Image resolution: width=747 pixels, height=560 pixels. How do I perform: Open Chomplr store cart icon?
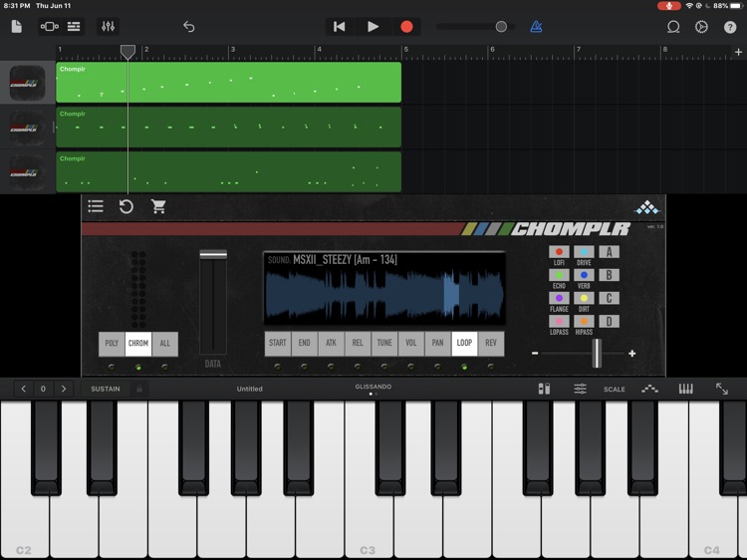coord(158,206)
